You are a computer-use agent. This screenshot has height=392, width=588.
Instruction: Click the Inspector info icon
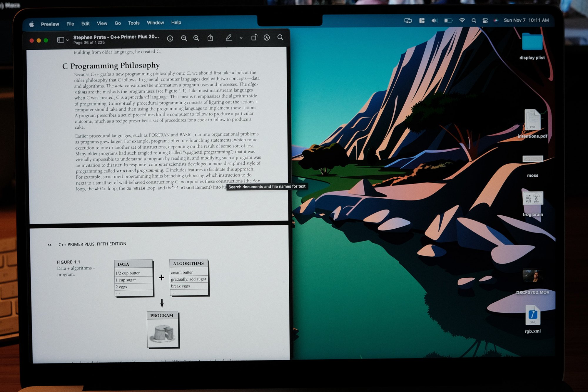coord(170,38)
